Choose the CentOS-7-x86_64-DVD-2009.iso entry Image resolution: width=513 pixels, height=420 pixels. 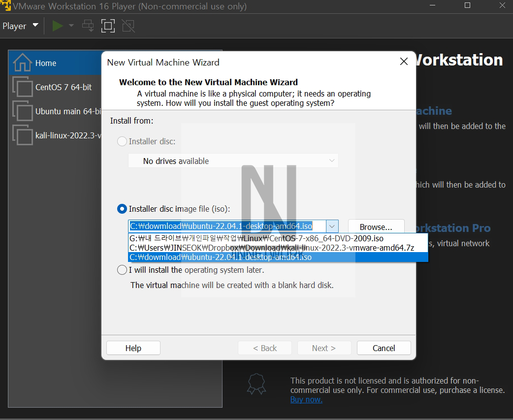point(278,238)
